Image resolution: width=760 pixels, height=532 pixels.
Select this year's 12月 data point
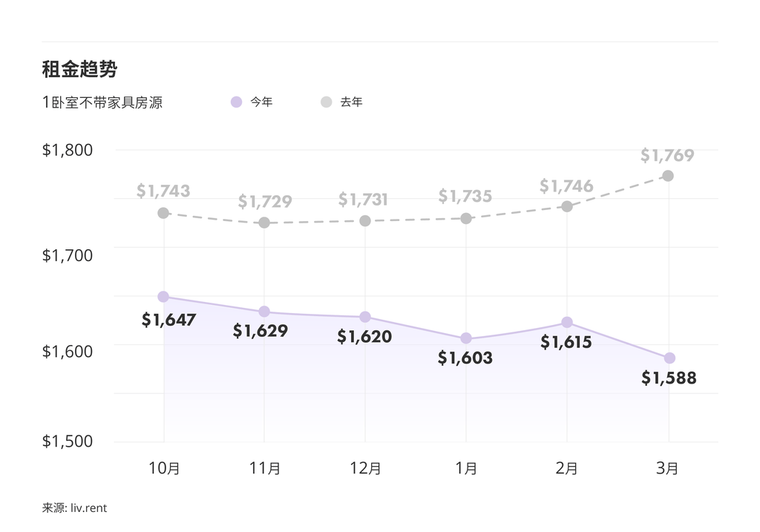[365, 317]
